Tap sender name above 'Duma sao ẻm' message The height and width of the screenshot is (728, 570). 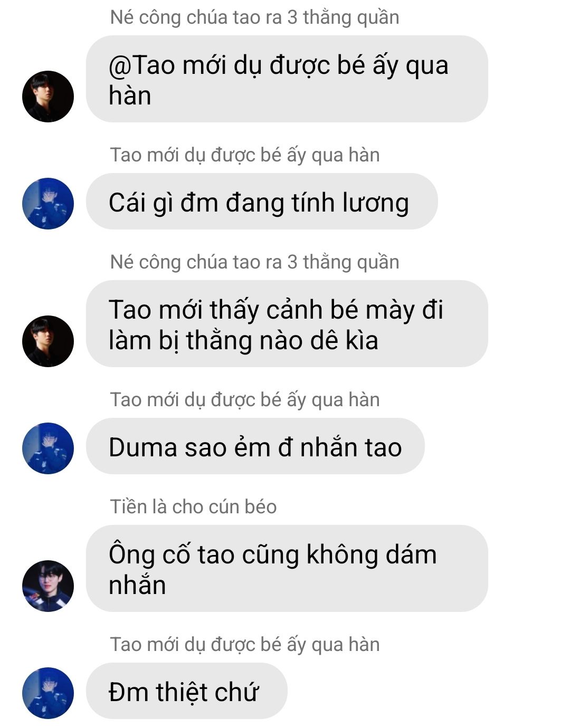(245, 400)
